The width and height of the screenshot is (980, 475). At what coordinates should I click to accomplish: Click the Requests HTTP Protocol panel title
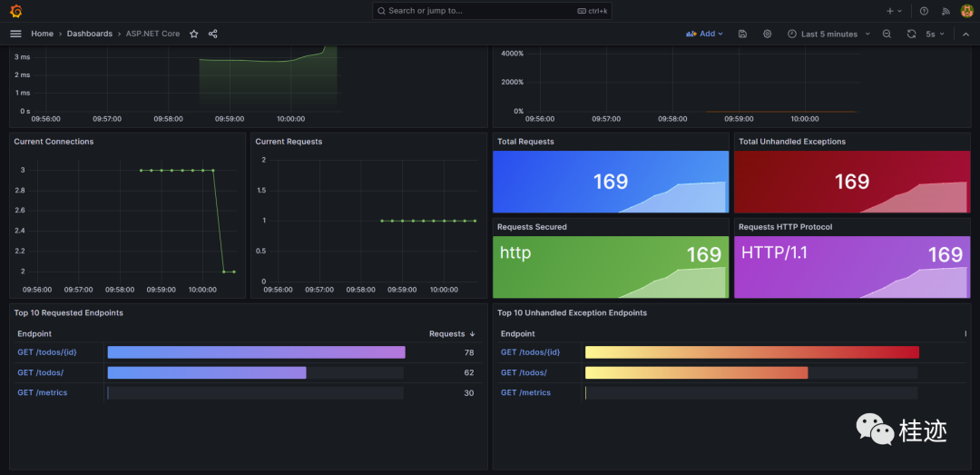pos(785,226)
